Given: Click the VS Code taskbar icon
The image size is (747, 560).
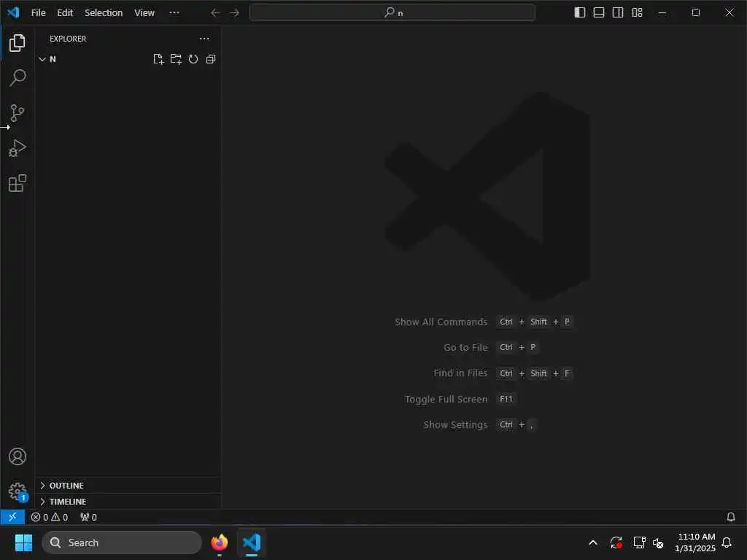Looking at the screenshot, I should click(252, 542).
